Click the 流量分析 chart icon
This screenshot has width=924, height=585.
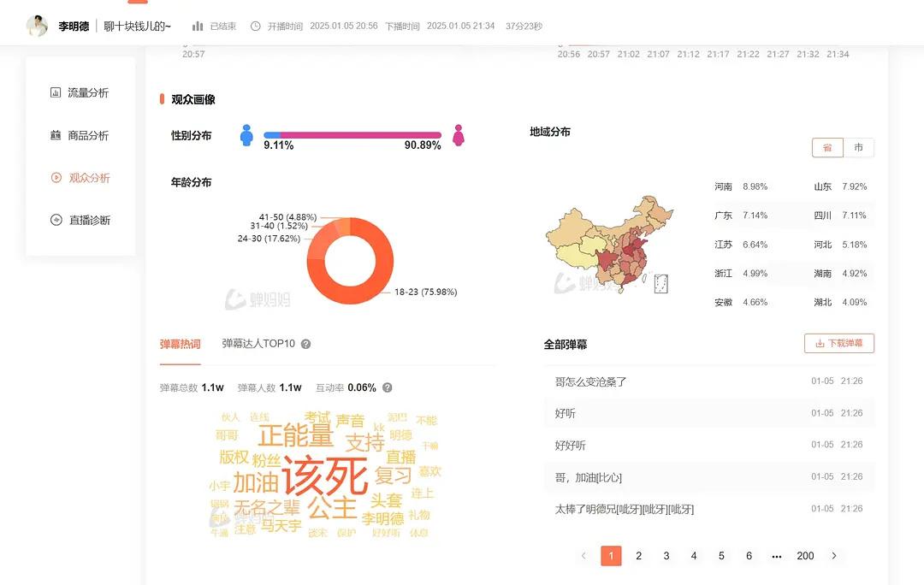(x=56, y=92)
